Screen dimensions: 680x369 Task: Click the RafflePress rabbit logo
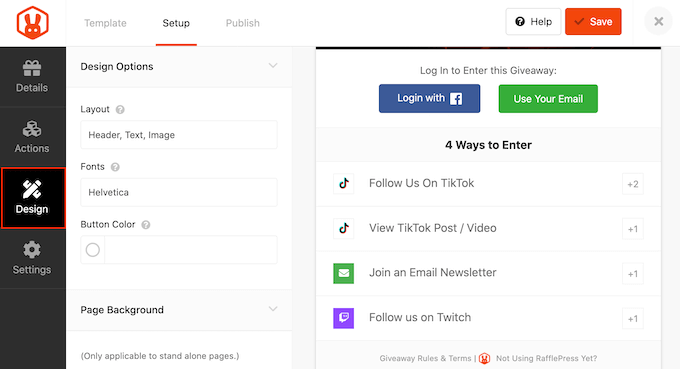pos(33,23)
